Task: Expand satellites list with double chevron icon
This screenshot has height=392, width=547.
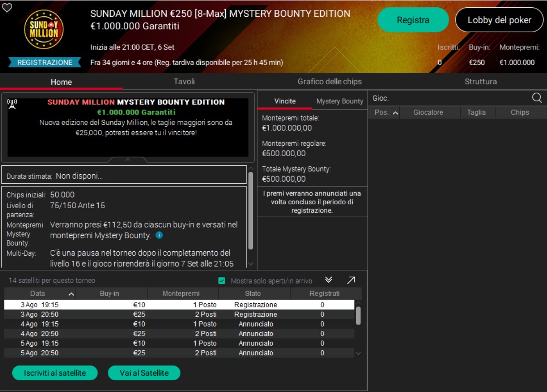Action: point(329,280)
